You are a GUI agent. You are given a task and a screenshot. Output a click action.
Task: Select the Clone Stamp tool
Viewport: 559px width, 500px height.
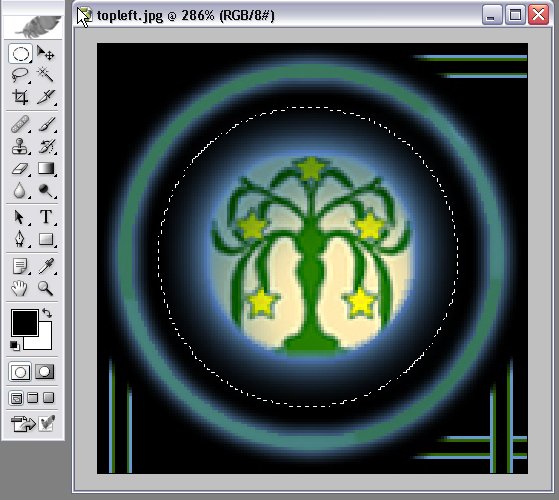(x=20, y=146)
